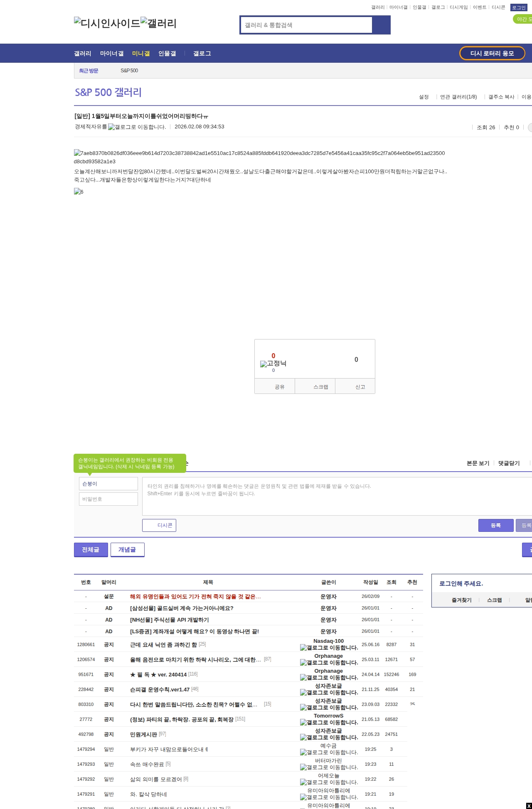Open post 민원게시판

[x=143, y=734]
